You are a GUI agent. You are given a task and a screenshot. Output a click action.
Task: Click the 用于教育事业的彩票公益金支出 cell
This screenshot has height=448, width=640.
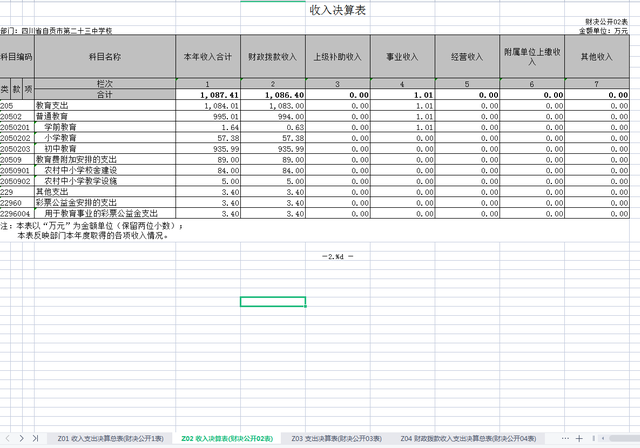tap(104, 213)
